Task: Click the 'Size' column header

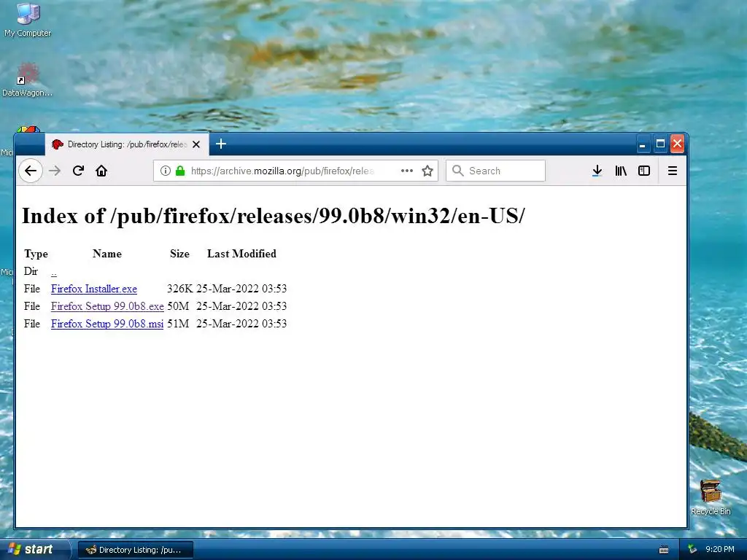Action: click(179, 254)
